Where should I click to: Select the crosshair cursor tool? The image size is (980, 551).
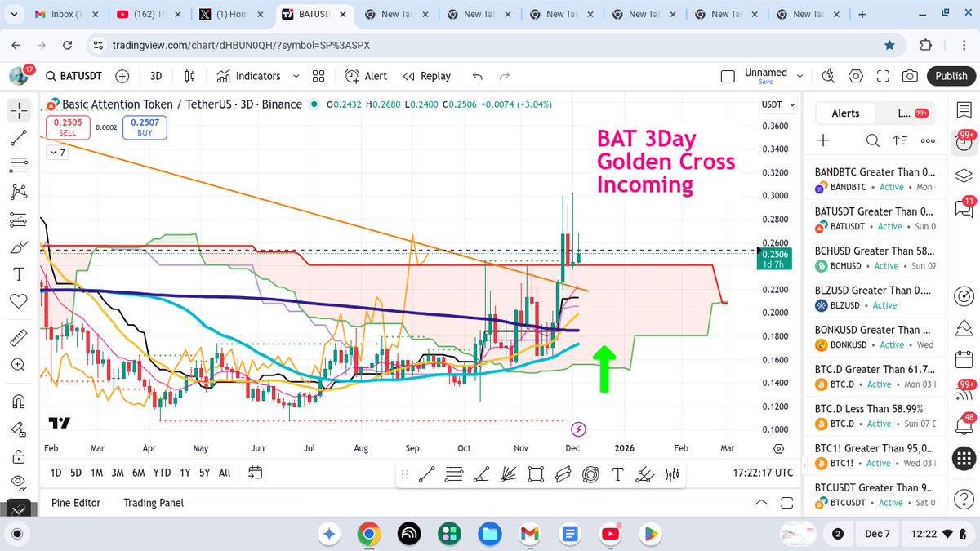pyautogui.click(x=19, y=110)
